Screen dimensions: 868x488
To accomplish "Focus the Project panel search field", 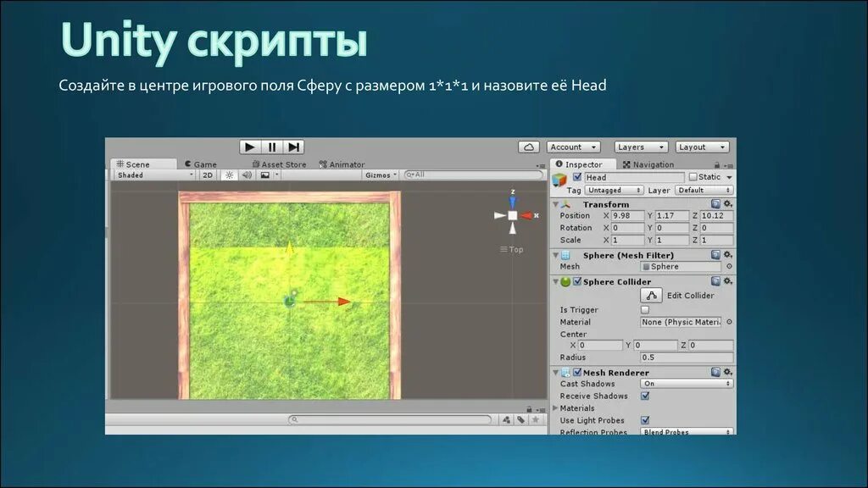I will click(x=390, y=420).
